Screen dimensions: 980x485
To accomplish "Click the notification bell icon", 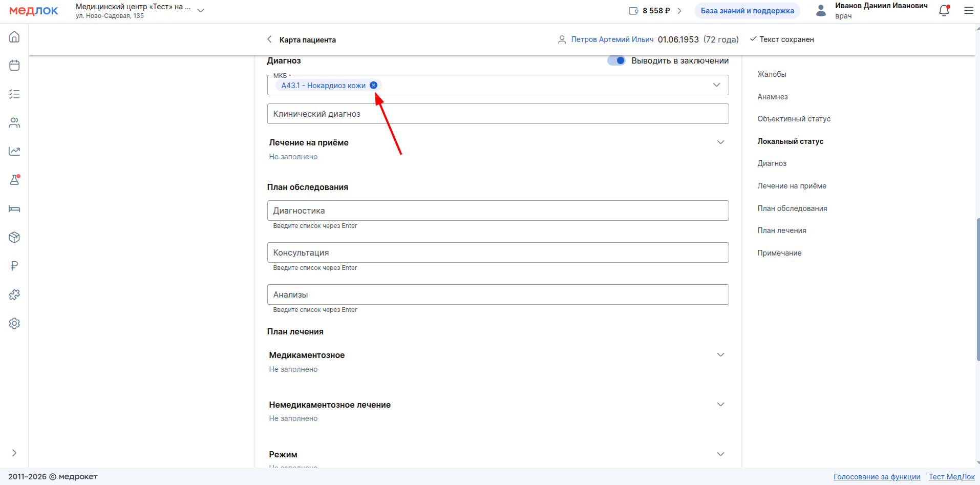I will 944,11.
